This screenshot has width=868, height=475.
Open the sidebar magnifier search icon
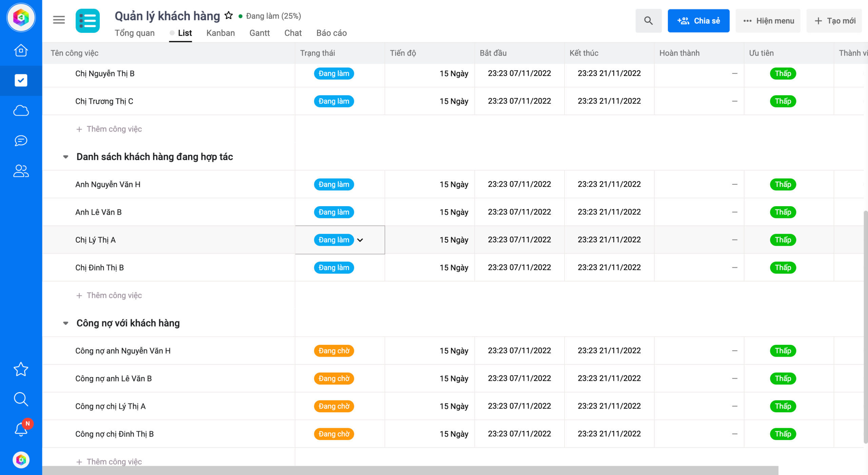click(x=21, y=399)
